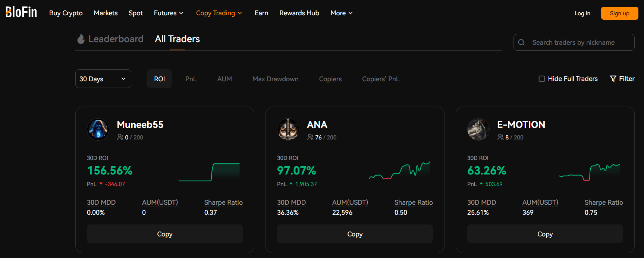The image size is (644, 258).
Task: Expand the Copy Trading menu
Action: coord(219,13)
